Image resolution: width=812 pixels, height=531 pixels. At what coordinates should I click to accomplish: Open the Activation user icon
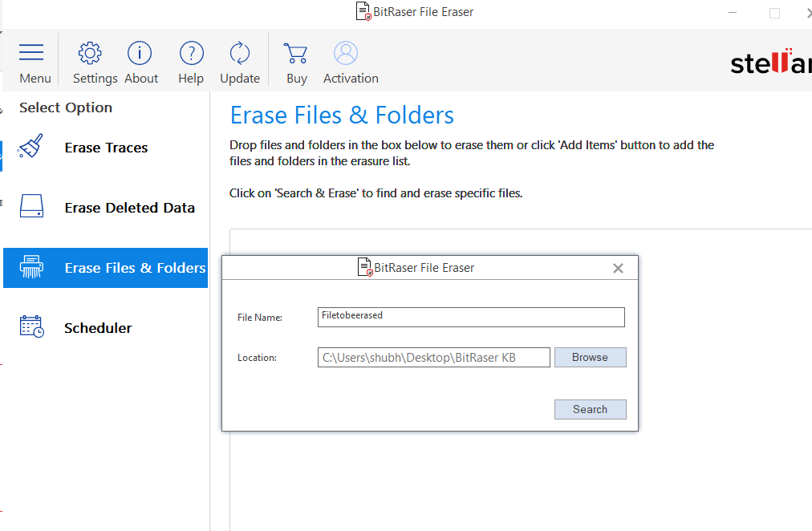click(346, 53)
